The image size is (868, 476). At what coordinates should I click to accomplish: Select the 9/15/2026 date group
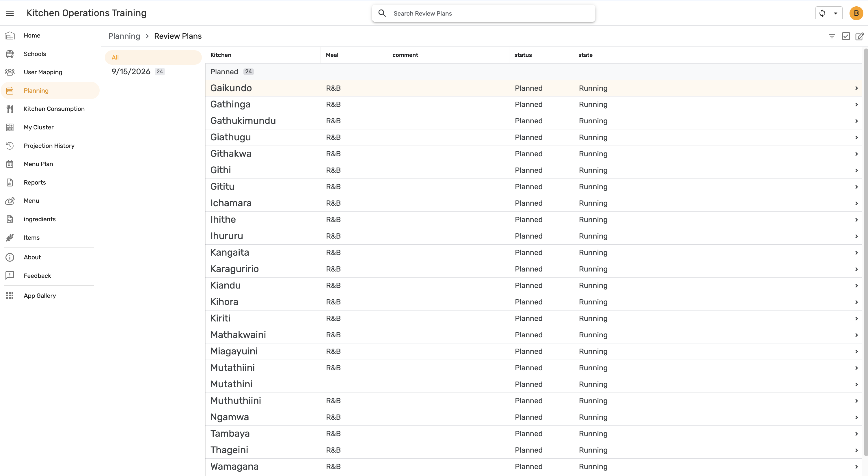(x=153, y=71)
